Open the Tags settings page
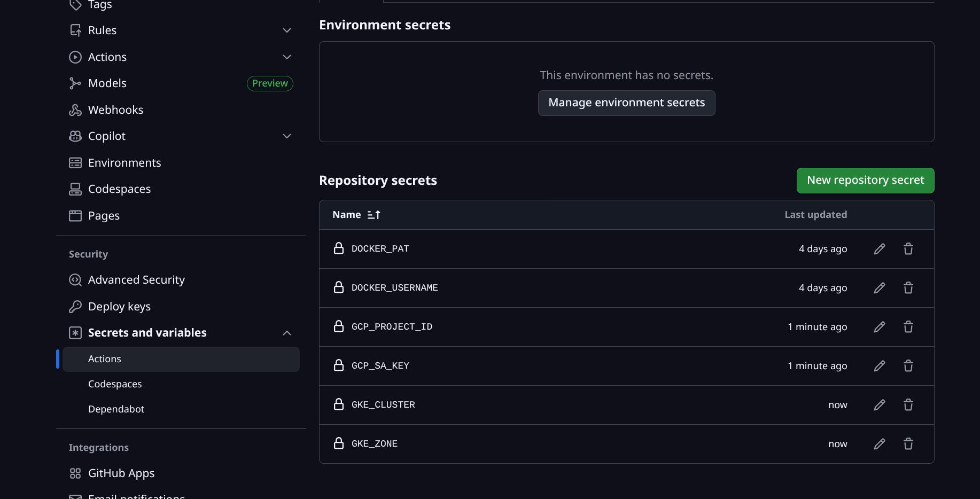The height and width of the screenshot is (499, 980). [99, 5]
